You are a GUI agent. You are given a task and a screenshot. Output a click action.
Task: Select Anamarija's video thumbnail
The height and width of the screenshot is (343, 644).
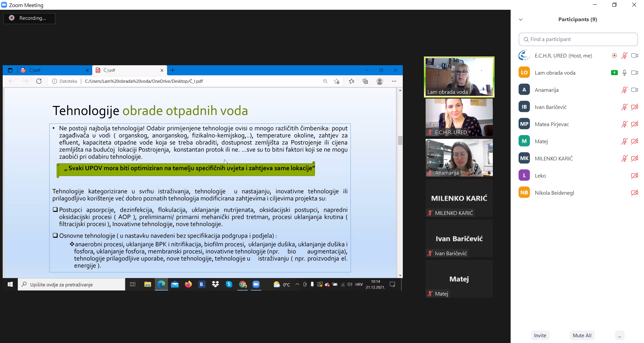click(459, 158)
